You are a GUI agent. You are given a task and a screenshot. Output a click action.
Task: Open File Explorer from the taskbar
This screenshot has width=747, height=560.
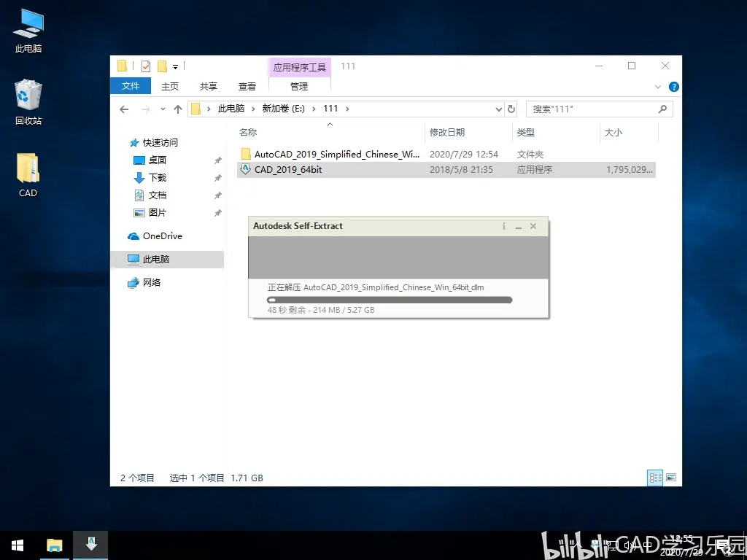(54, 545)
